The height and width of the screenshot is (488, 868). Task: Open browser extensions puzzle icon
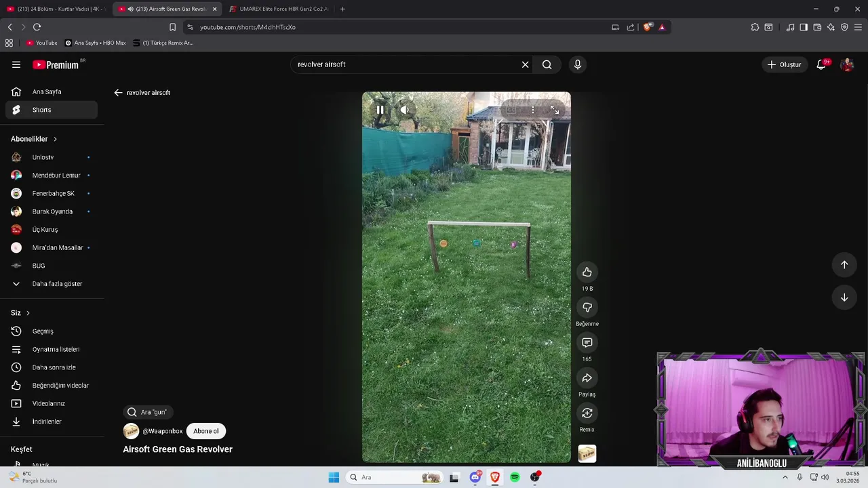755,27
